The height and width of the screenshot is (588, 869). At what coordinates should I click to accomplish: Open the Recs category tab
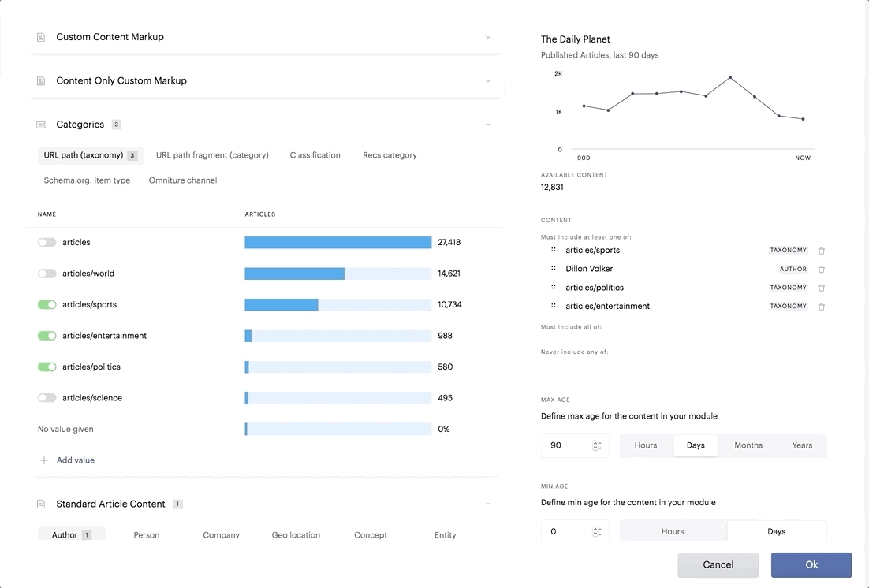(390, 155)
